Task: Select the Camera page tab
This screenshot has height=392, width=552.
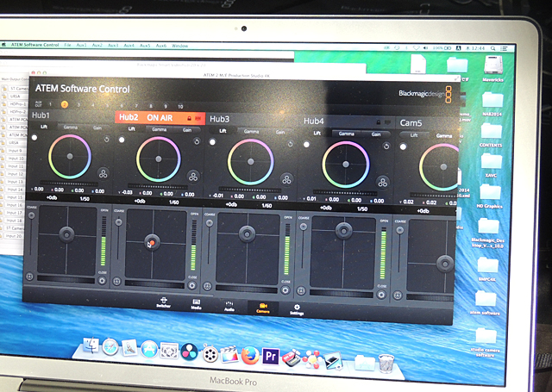Action: click(x=263, y=308)
